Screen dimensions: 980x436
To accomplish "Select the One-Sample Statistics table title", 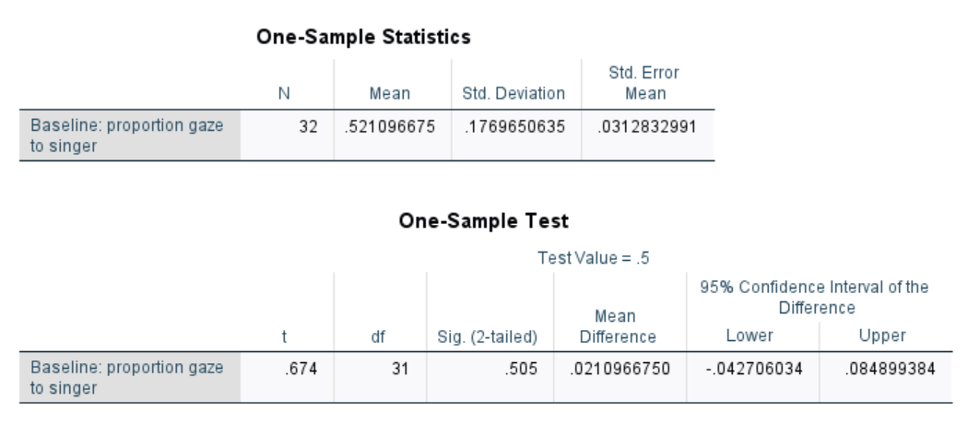I will tap(363, 37).
